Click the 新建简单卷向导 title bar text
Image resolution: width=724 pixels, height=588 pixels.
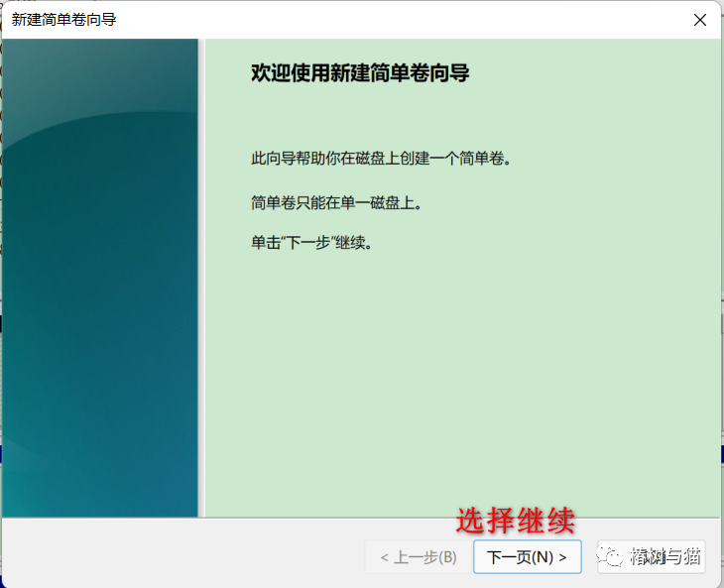(63, 20)
